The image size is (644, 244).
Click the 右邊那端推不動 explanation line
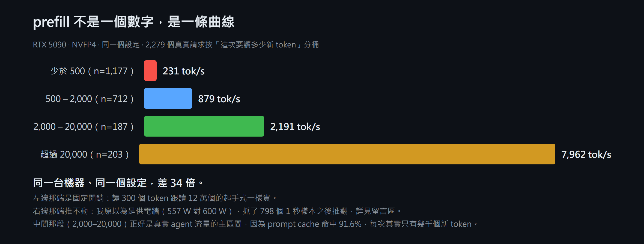[217, 211]
